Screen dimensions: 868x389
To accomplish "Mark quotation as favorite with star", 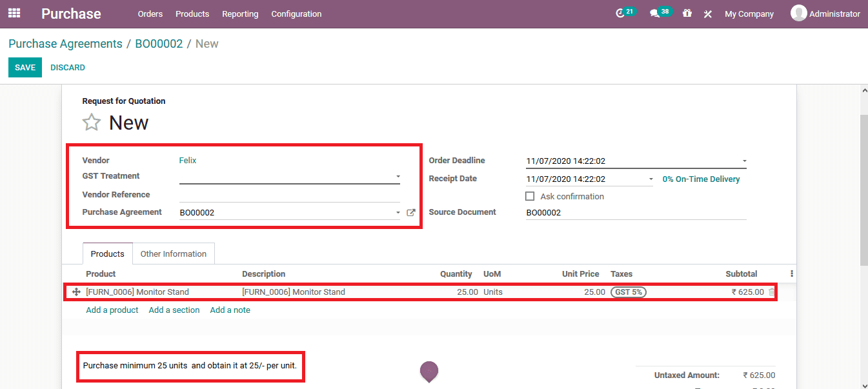I will click(x=92, y=123).
